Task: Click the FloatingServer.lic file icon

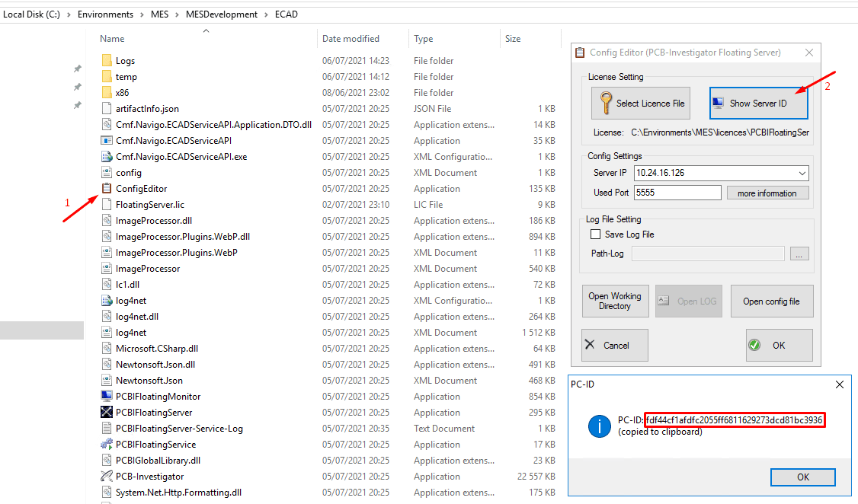Action: click(107, 205)
